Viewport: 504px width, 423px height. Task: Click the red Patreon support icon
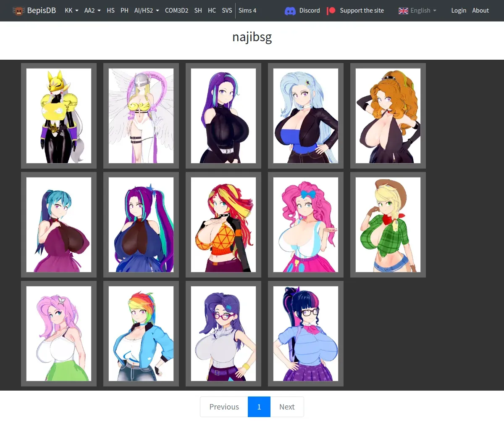(x=331, y=11)
